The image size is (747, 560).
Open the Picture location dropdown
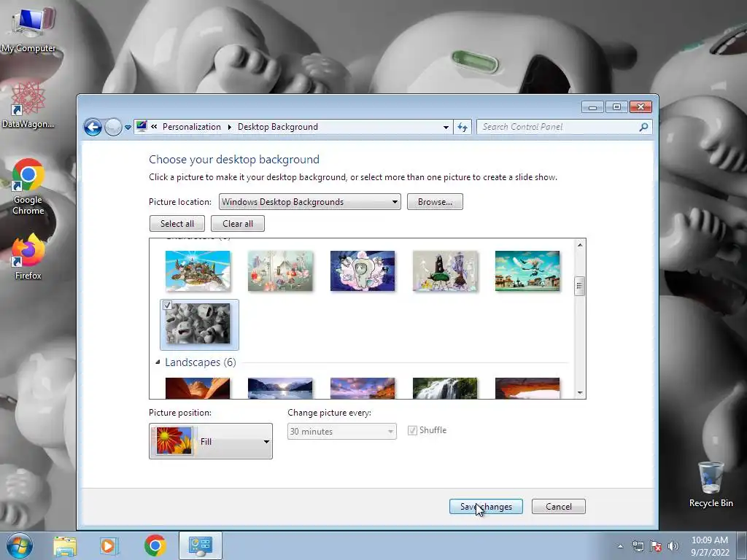[x=309, y=202]
